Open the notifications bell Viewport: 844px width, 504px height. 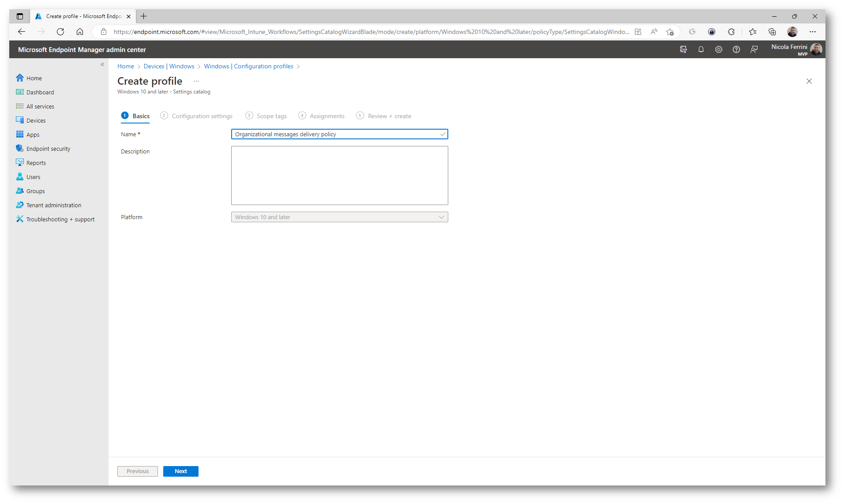[x=701, y=49]
